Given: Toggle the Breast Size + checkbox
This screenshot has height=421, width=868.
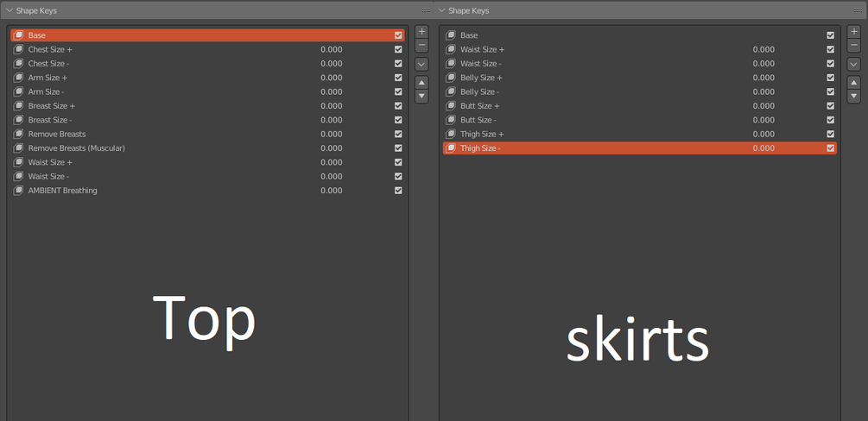Looking at the screenshot, I should point(398,105).
